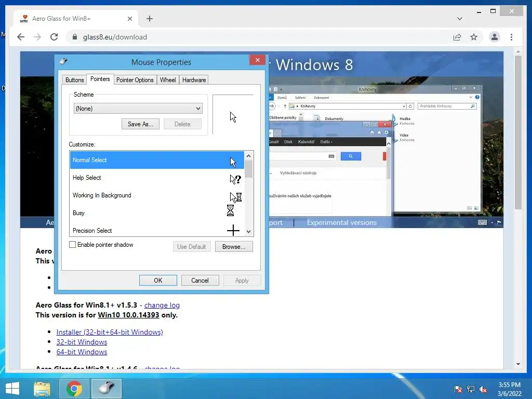Click the Precision Select crosshair icon
This screenshot has width=532, height=399.
pos(233,230)
